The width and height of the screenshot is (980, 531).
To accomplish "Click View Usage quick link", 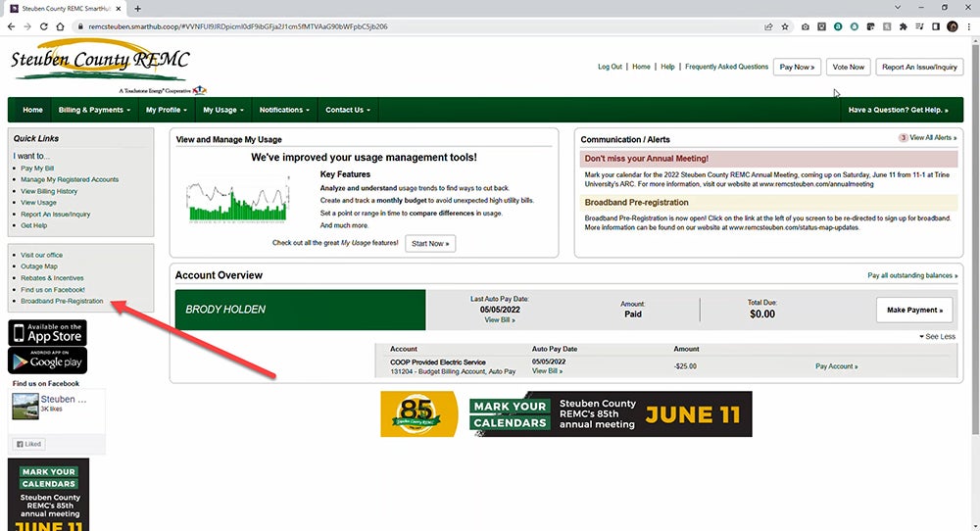I will (x=39, y=203).
